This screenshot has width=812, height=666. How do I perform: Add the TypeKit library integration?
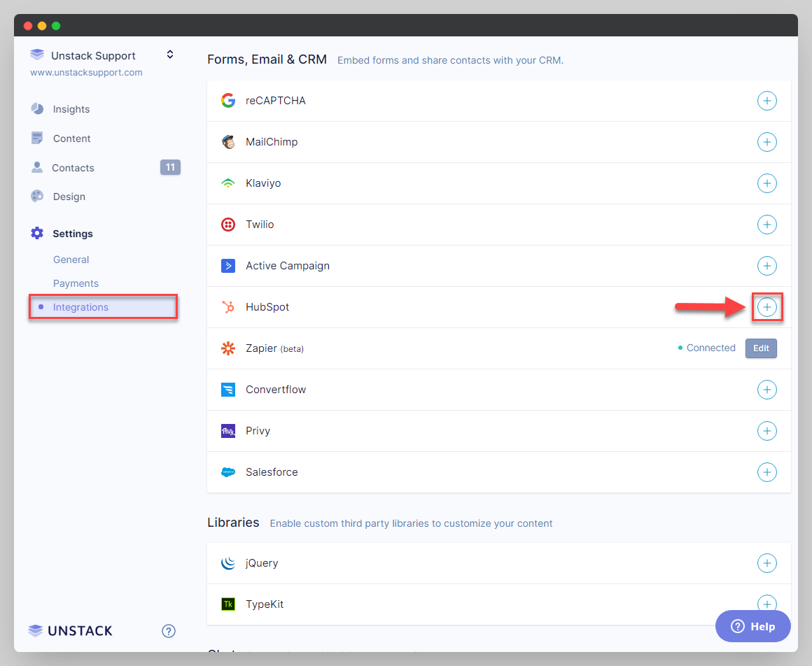tap(767, 604)
